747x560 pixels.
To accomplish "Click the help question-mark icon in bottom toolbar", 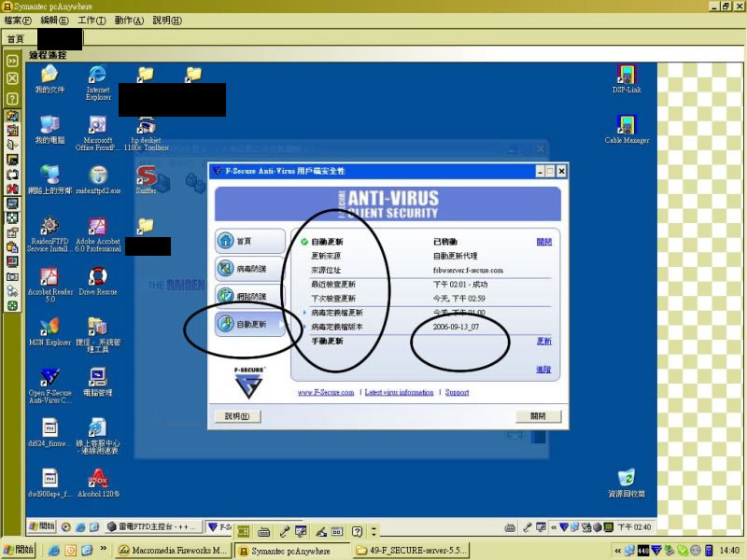I will pos(357,531).
